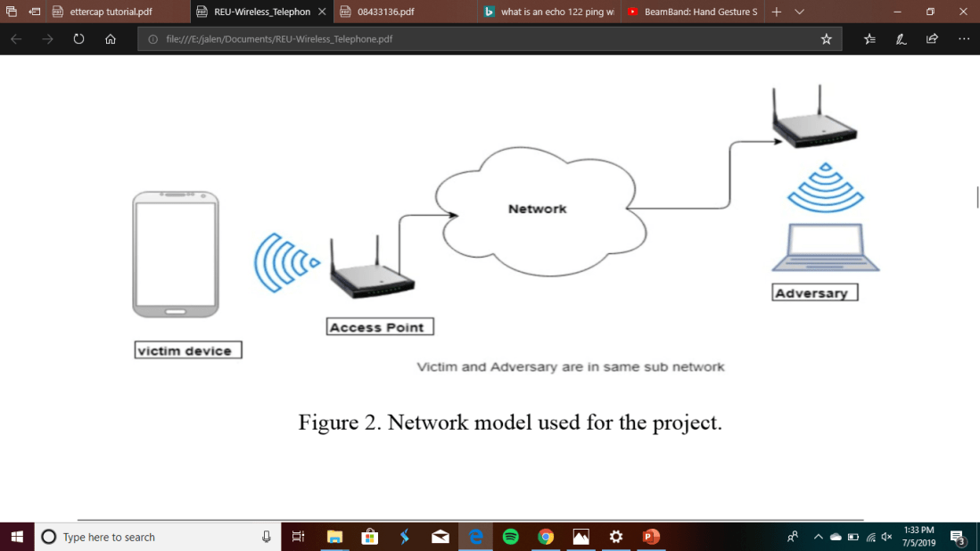The height and width of the screenshot is (551, 980).
Task: Open a new tab with plus button
Action: [776, 12]
